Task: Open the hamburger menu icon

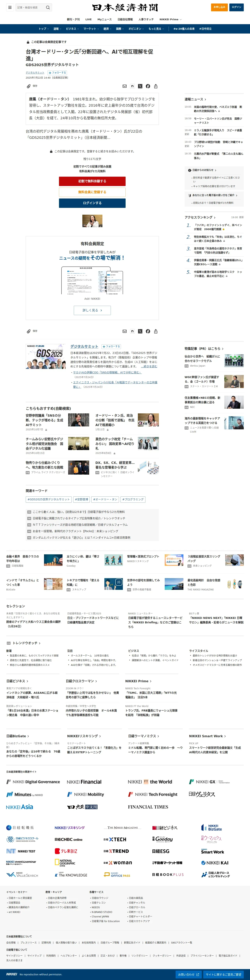Action: pyautogui.click(x=10, y=7)
